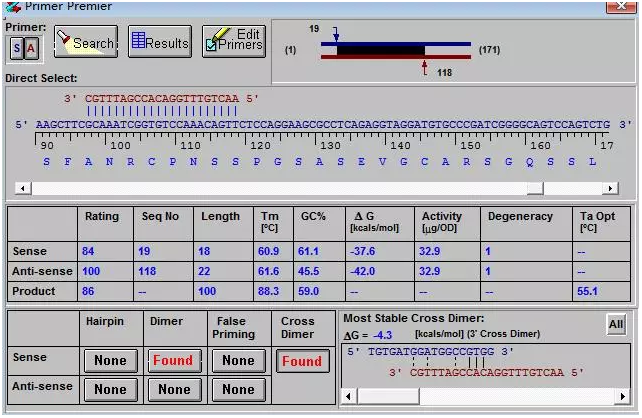Click the Sense Hairpin None button

click(x=111, y=361)
